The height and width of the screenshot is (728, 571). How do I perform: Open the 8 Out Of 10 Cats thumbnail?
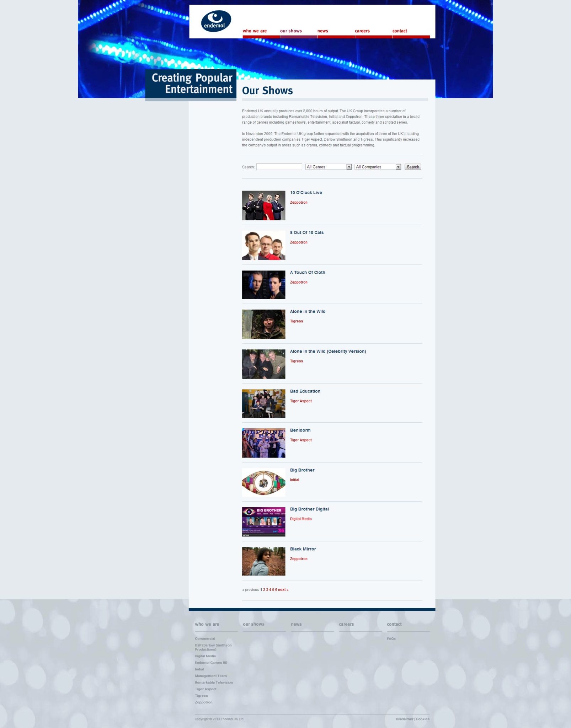coord(263,245)
